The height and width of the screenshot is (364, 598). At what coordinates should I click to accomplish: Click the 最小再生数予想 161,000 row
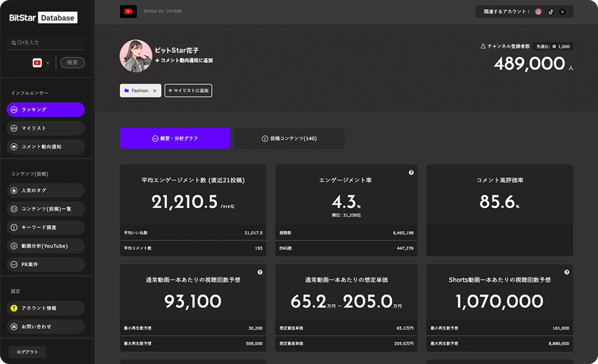click(499, 328)
